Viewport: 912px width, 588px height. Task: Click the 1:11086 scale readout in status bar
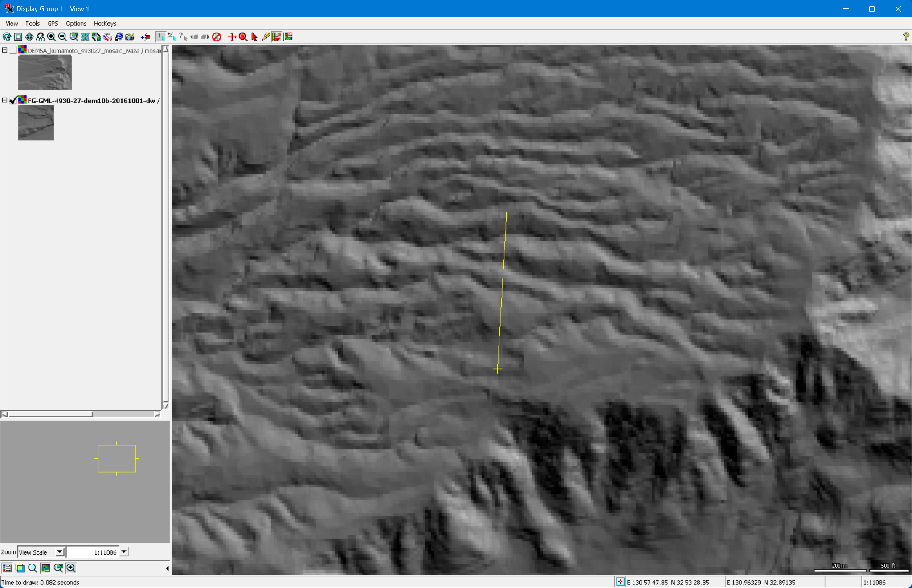click(875, 582)
